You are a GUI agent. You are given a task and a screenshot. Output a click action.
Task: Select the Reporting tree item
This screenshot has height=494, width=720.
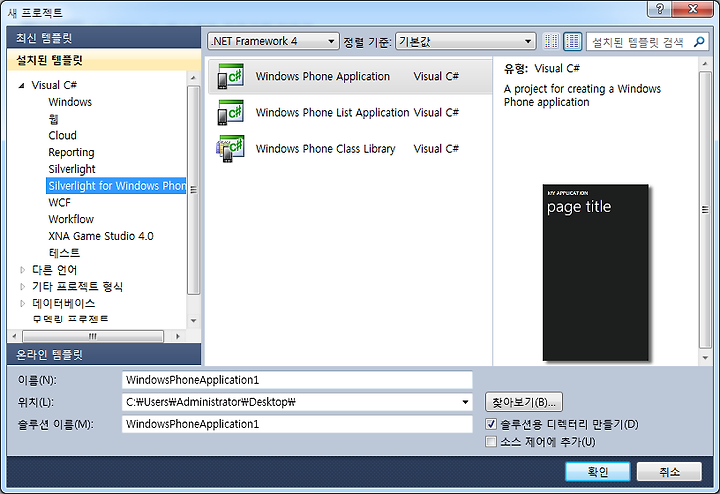[71, 152]
